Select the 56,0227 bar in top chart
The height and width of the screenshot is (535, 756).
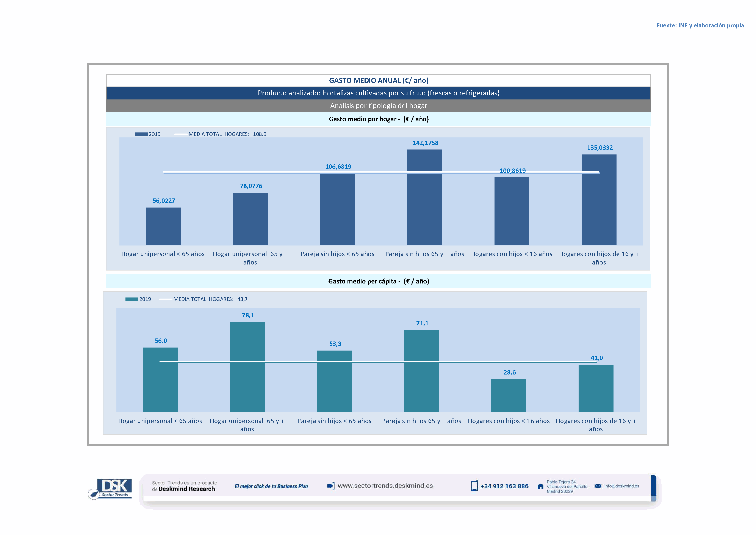163,226
